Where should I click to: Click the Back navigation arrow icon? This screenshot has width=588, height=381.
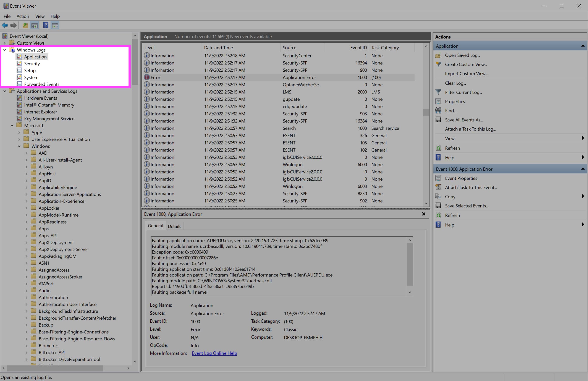pos(4,25)
